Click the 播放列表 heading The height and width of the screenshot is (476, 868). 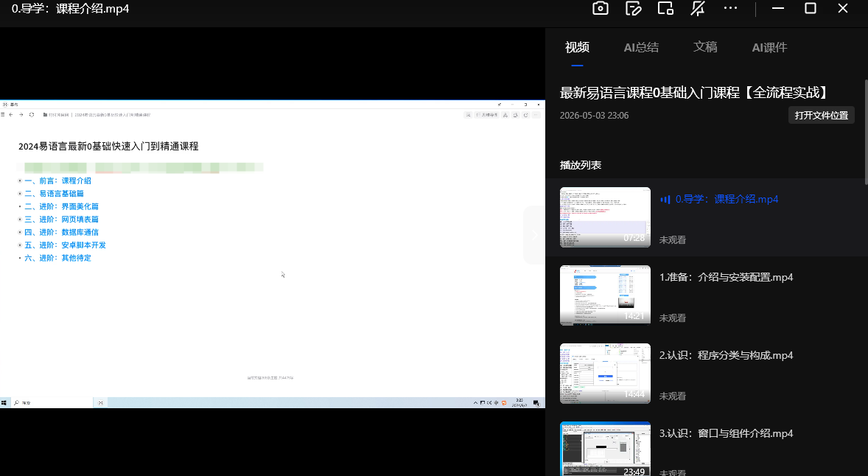coord(581,165)
